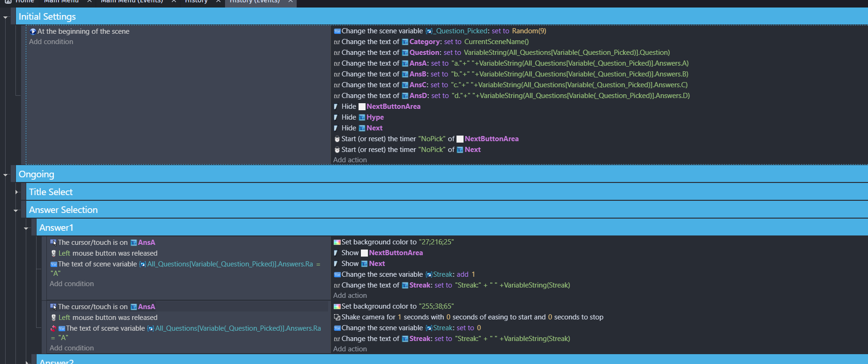Viewport: 868px width, 364px height.
Task: Click the variable icon before _Question_Picked action
Action: (337, 31)
